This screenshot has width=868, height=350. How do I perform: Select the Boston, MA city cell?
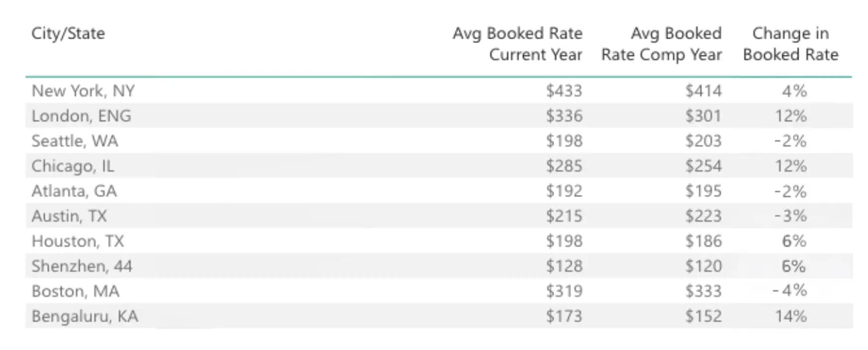[75, 291]
